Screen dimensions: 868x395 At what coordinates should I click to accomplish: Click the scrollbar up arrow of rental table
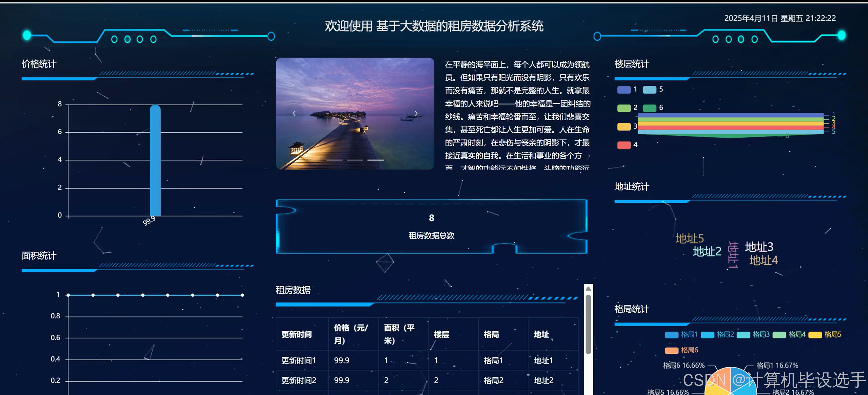pos(588,289)
